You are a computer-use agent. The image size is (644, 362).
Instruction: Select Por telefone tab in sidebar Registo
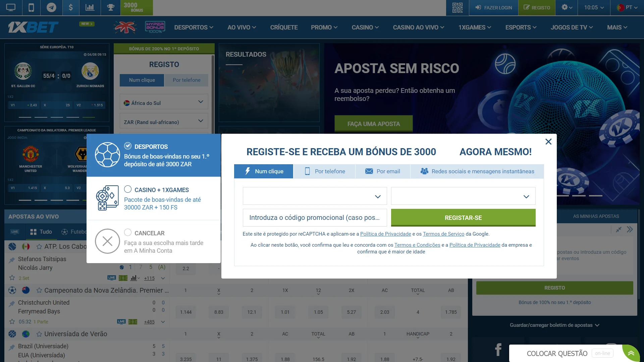(x=186, y=80)
